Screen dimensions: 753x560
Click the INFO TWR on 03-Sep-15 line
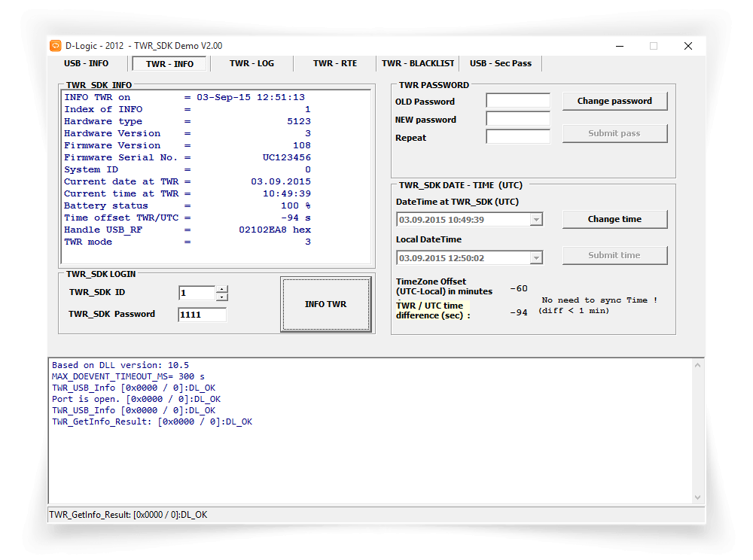coord(184,97)
